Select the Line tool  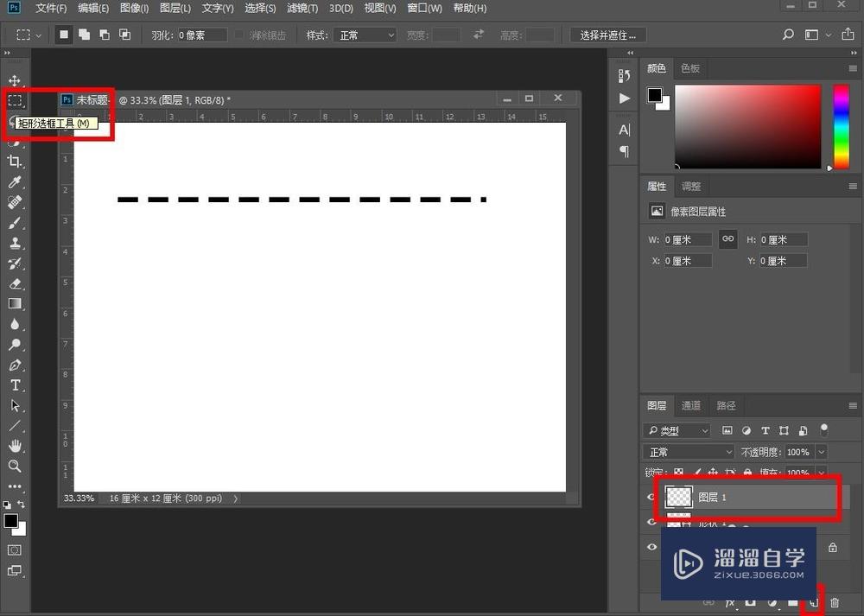coord(15,425)
